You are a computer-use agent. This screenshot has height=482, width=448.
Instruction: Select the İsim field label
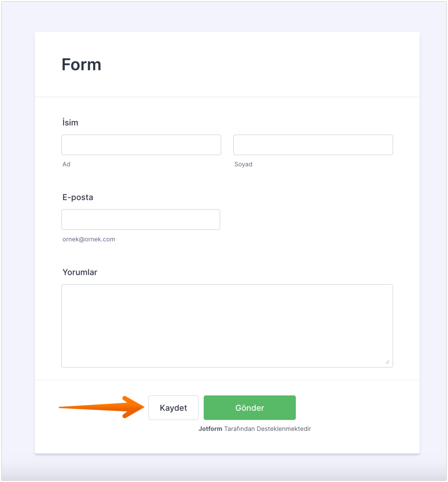tap(70, 123)
